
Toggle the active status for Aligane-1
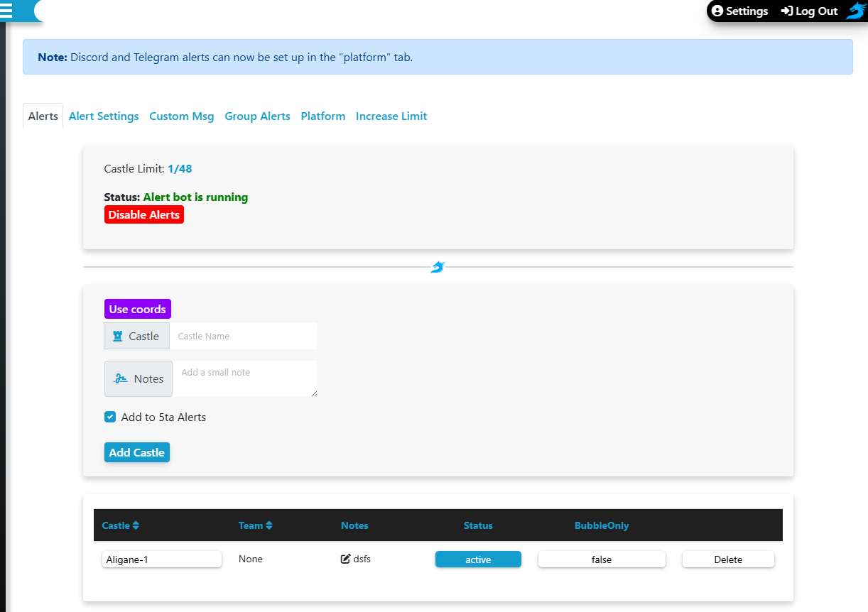pyautogui.click(x=478, y=559)
